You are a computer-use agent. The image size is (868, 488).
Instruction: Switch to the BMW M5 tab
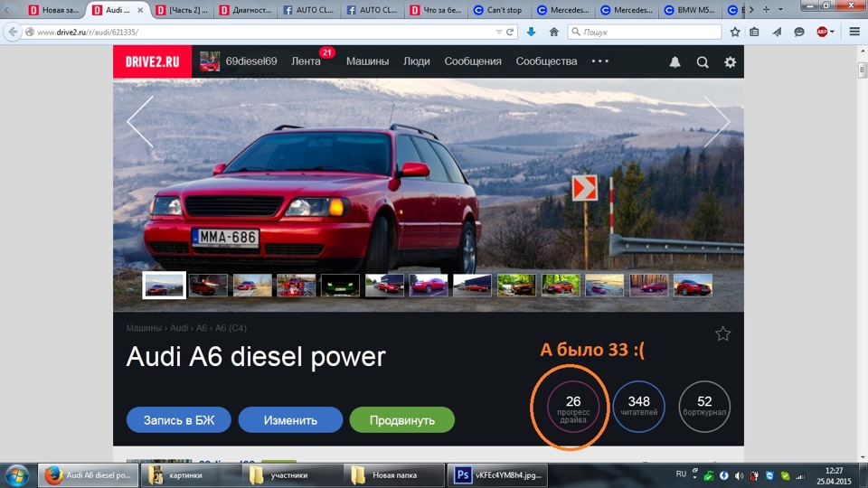tap(690, 10)
